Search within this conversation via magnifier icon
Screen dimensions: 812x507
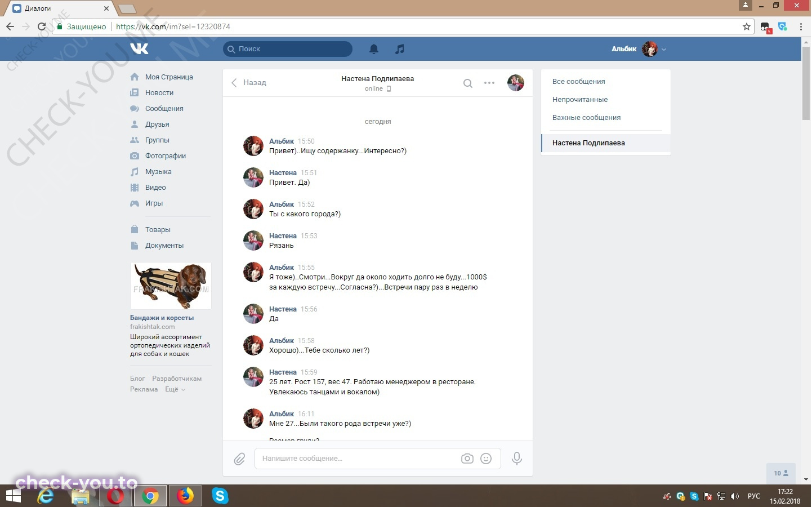[x=467, y=83]
